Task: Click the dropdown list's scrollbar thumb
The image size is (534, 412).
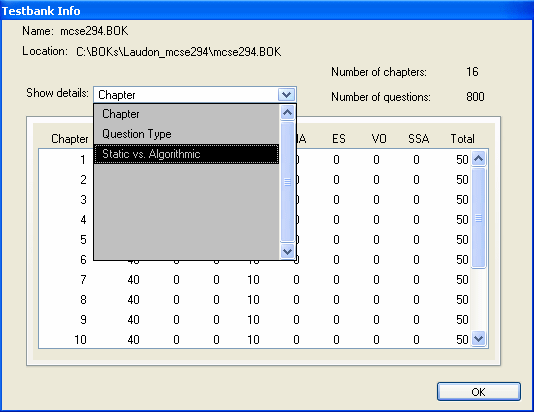Action: (287, 182)
